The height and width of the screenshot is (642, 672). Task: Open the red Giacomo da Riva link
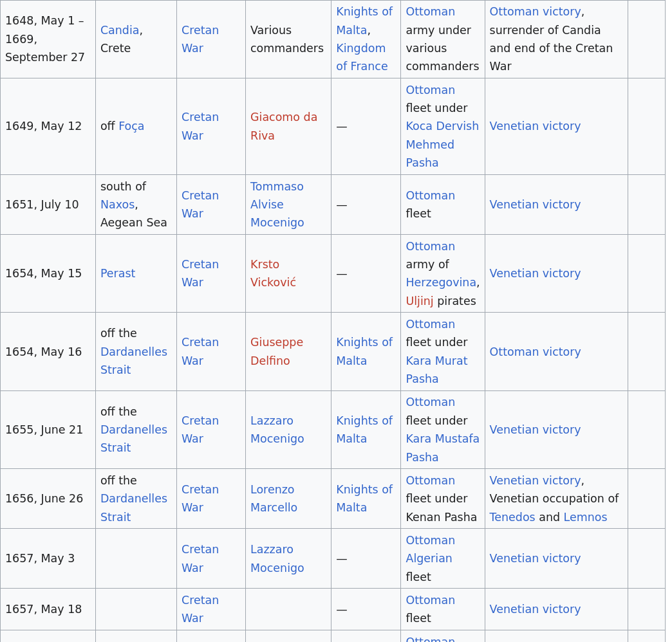pos(284,126)
